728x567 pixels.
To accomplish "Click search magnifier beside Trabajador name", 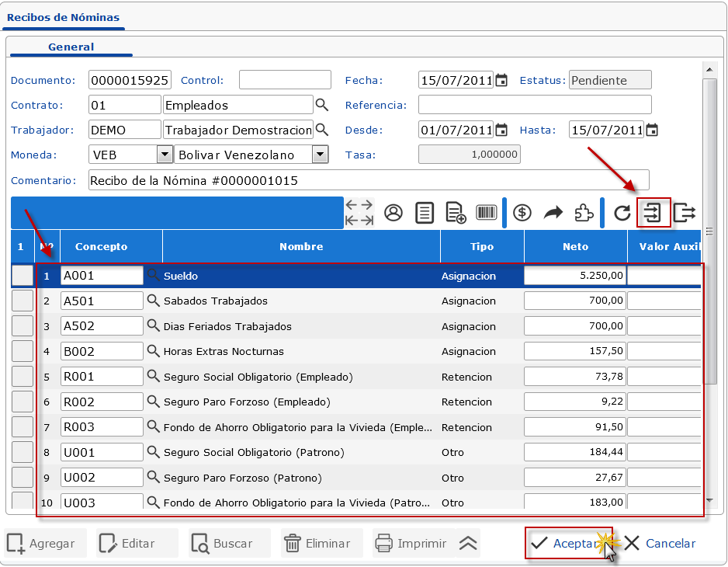I will tap(322, 130).
